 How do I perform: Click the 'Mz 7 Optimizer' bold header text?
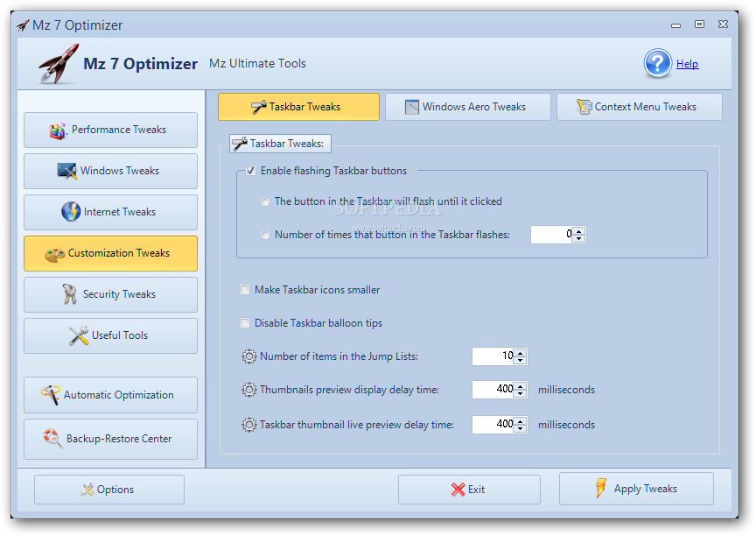(140, 64)
